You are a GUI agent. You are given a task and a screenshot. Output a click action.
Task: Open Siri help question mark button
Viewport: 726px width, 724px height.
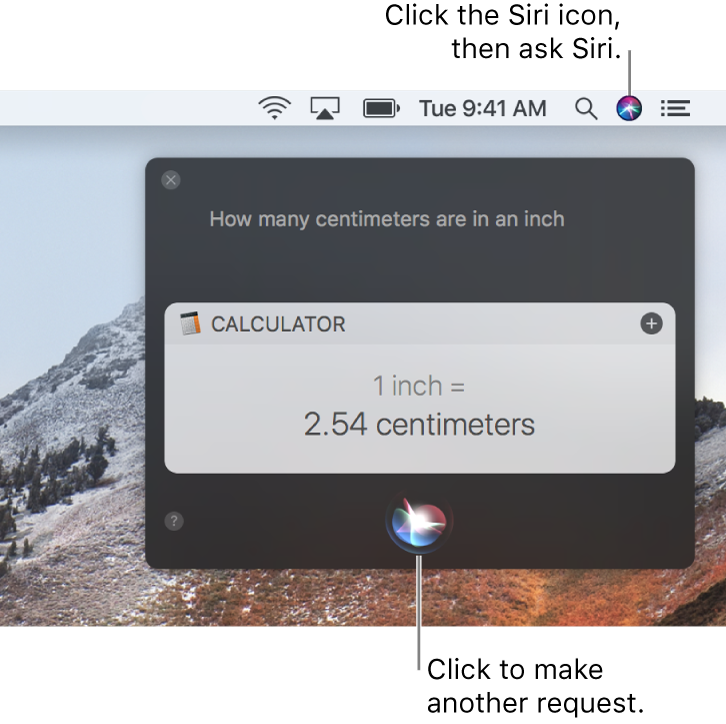tap(174, 521)
